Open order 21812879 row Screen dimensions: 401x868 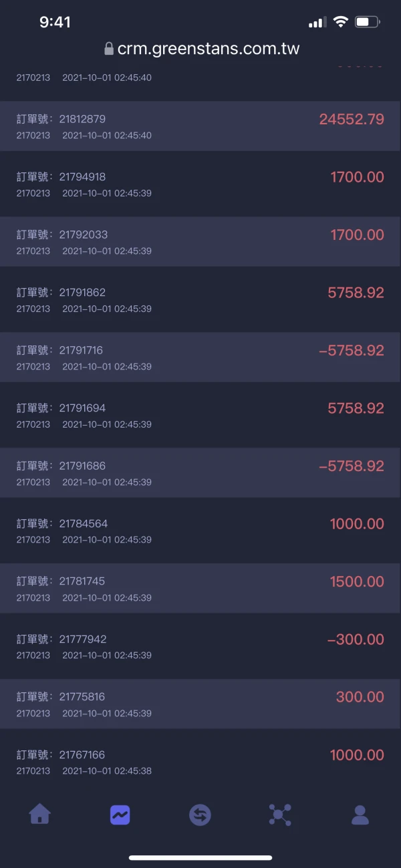[x=200, y=126]
